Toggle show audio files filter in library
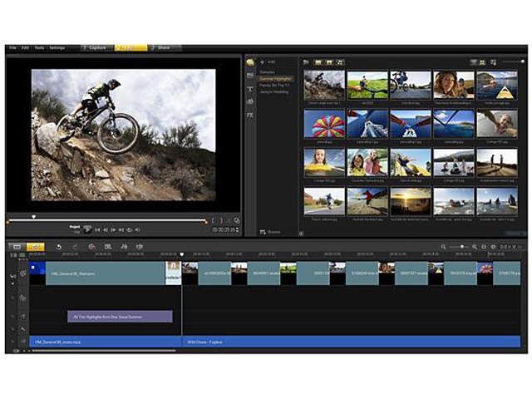Image resolution: width=532 pixels, height=399 pixels. [x=340, y=62]
